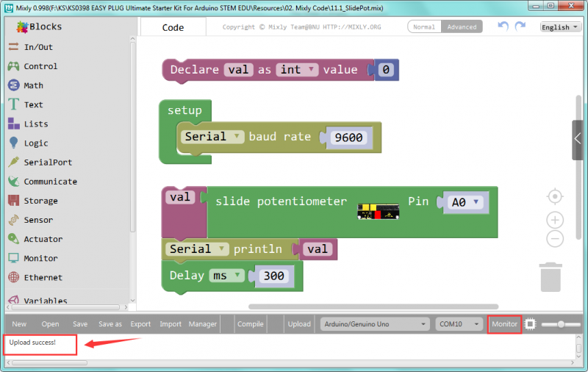The height and width of the screenshot is (372, 588).
Task: Click the Upload button
Action: coord(298,324)
